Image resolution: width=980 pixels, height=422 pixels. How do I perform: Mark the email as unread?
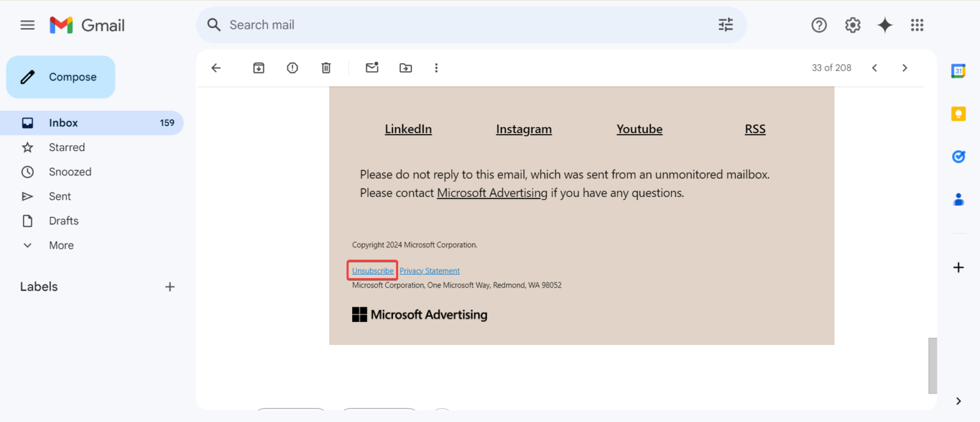372,68
